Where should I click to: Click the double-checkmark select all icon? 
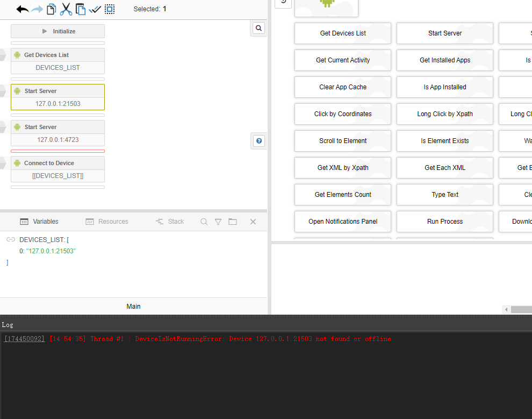point(95,9)
